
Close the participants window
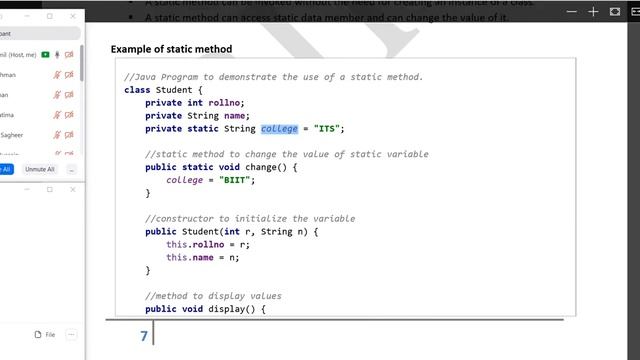coord(73,16)
